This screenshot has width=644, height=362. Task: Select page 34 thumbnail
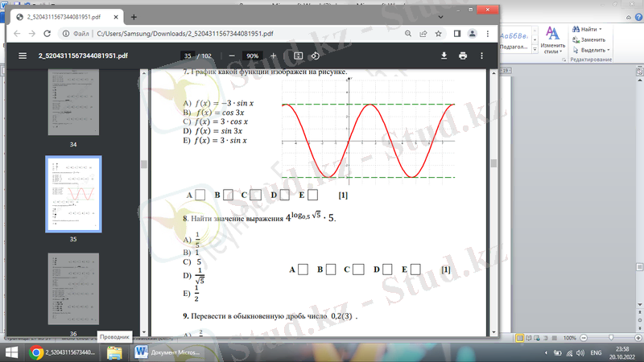[x=73, y=105]
